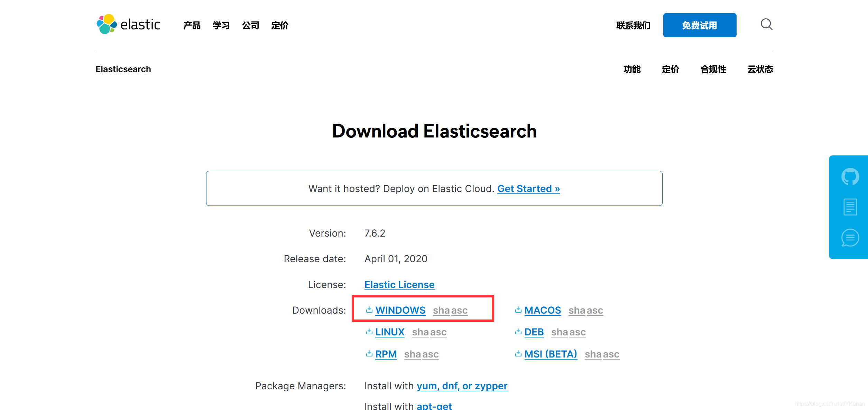Open the 学习 menu
The width and height of the screenshot is (868, 410).
click(x=221, y=25)
